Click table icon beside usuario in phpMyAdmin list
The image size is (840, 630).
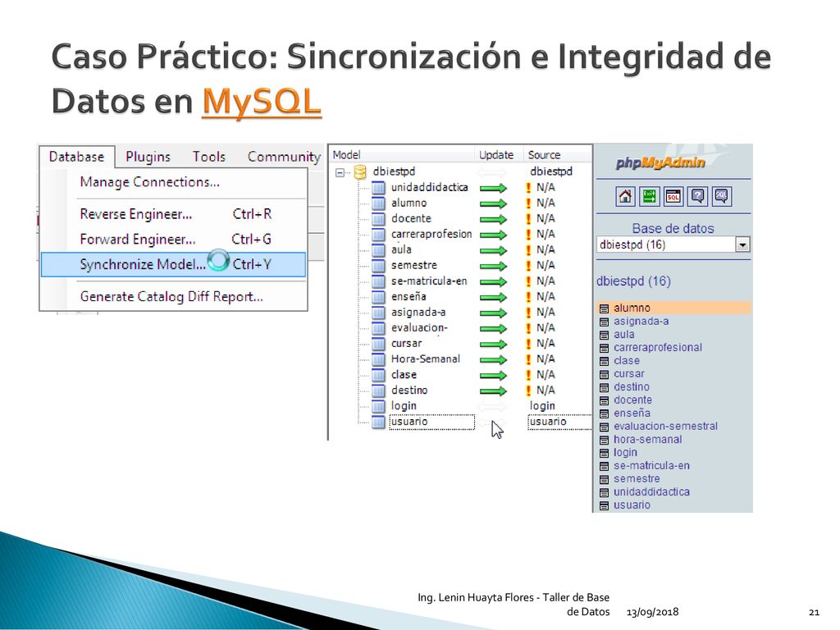pyautogui.click(x=604, y=505)
